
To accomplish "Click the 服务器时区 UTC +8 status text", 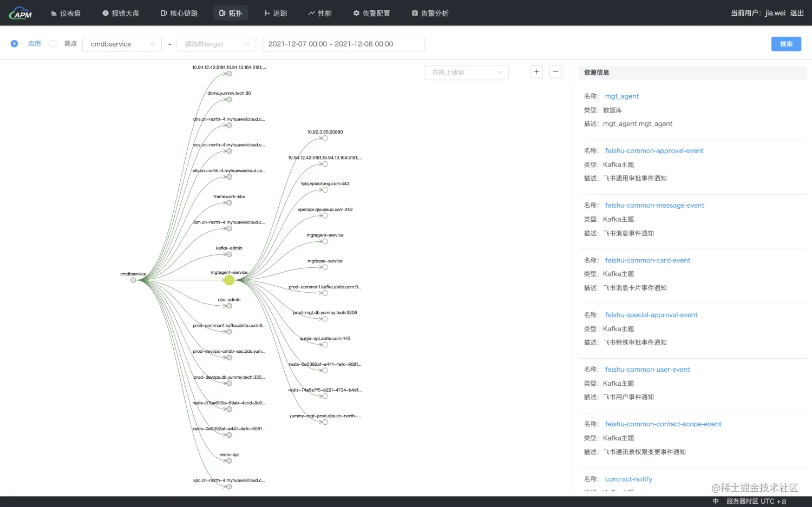I will pyautogui.click(x=756, y=502).
